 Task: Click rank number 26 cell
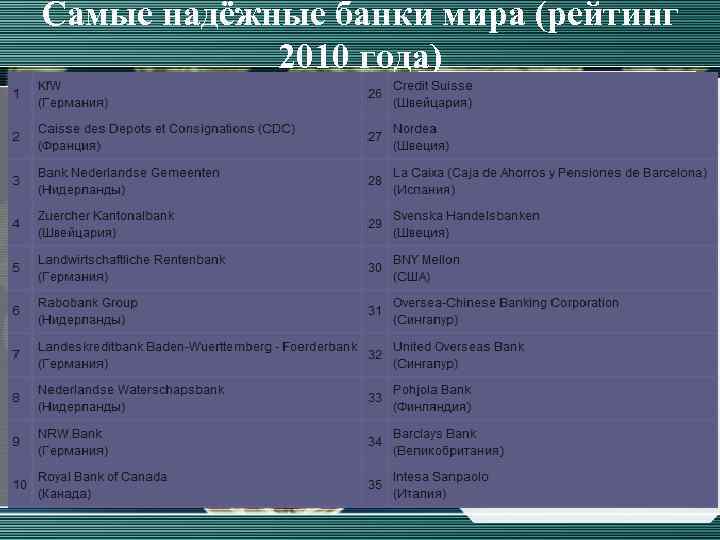375,94
